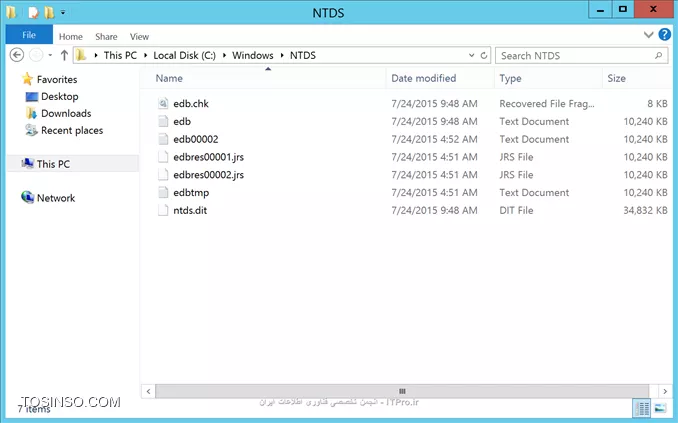678x423 pixels.
Task: Click the edb.chk file icon
Action: (163, 103)
